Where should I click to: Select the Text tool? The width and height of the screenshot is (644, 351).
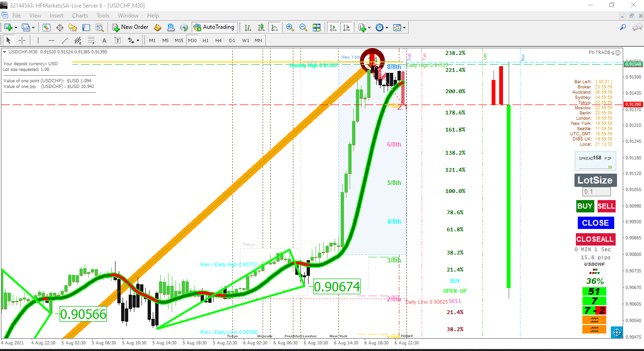pos(105,40)
